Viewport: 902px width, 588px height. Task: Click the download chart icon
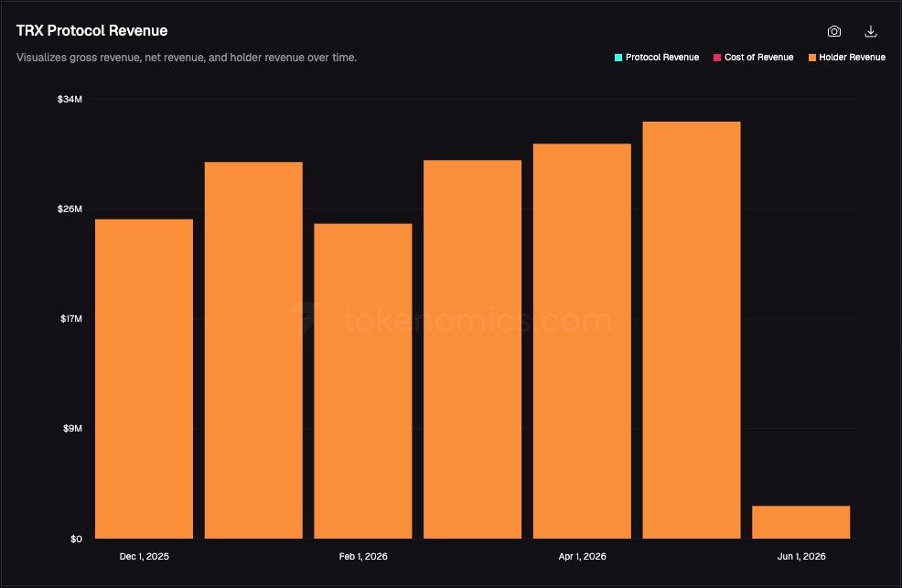(x=870, y=32)
